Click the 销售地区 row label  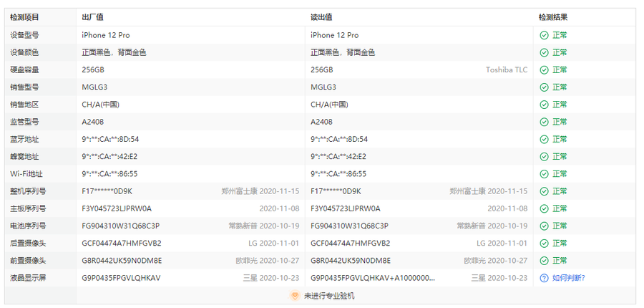click(x=24, y=105)
